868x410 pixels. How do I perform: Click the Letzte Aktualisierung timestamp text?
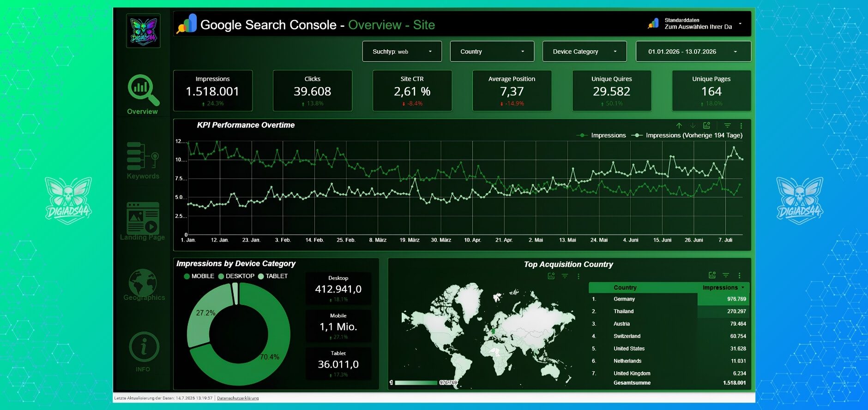click(x=163, y=398)
